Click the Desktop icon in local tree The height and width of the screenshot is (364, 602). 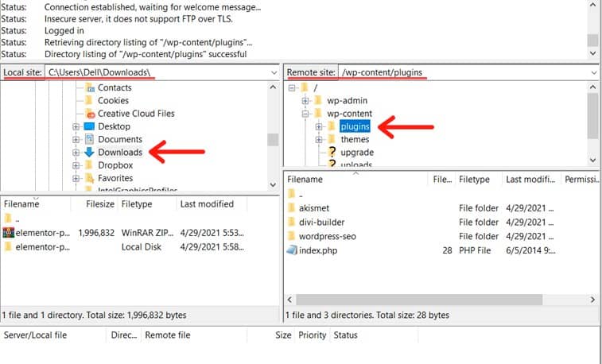pos(89,126)
